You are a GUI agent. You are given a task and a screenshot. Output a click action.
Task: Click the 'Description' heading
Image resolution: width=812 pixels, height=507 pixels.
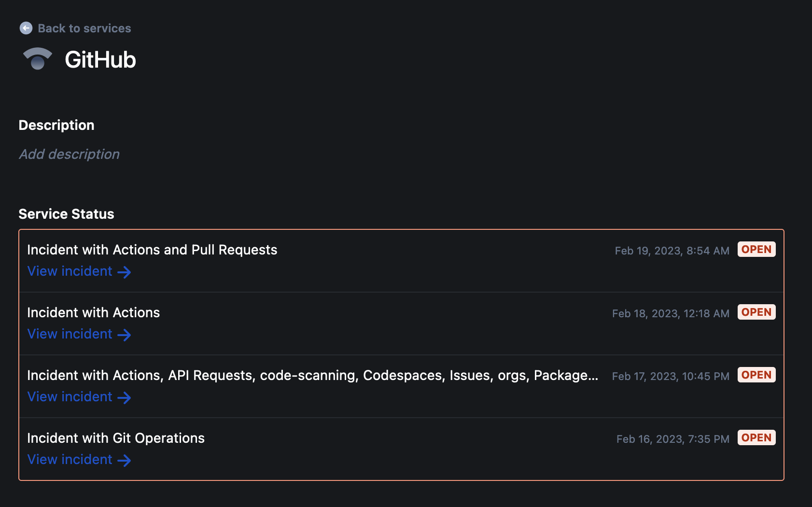56,125
